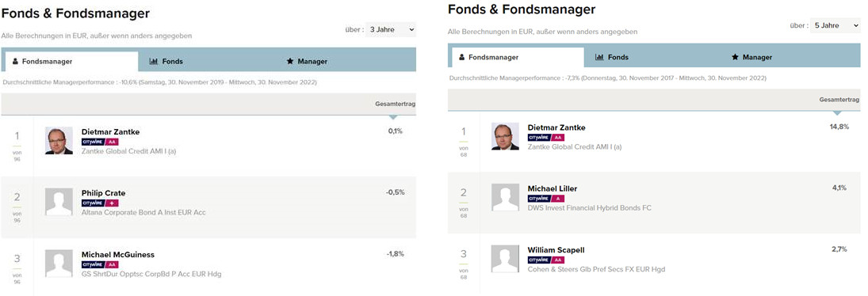Open Michael Liller's manager profile link
868x296 pixels.
[x=552, y=189]
